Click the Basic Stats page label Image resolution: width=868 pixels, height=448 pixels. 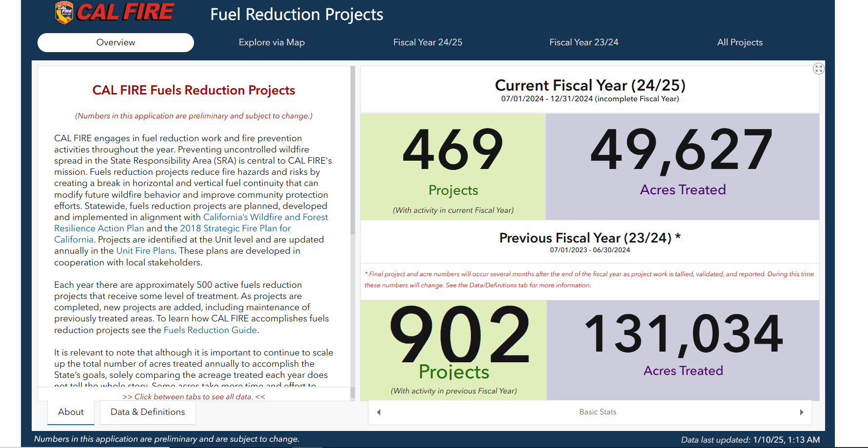tap(598, 412)
